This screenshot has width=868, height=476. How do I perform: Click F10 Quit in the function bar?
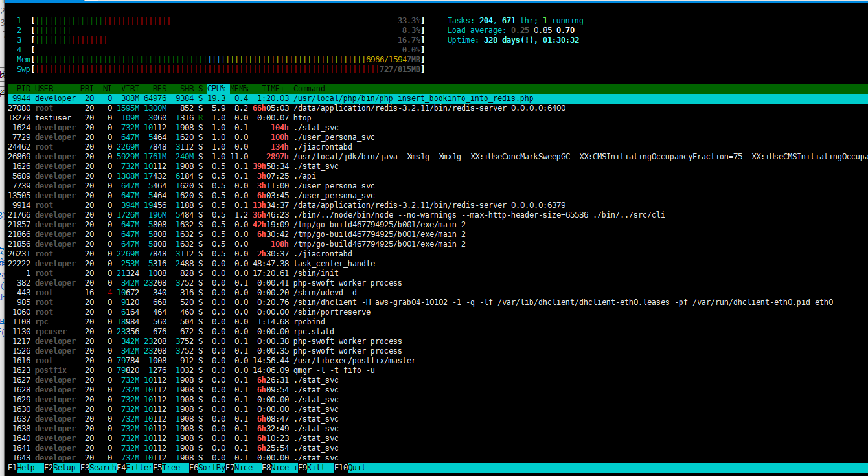(x=350, y=468)
